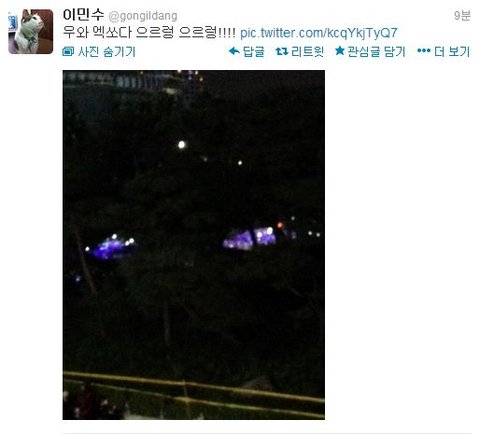Click the reply arrow icon
The height and width of the screenshot is (434, 480).
coord(234,51)
